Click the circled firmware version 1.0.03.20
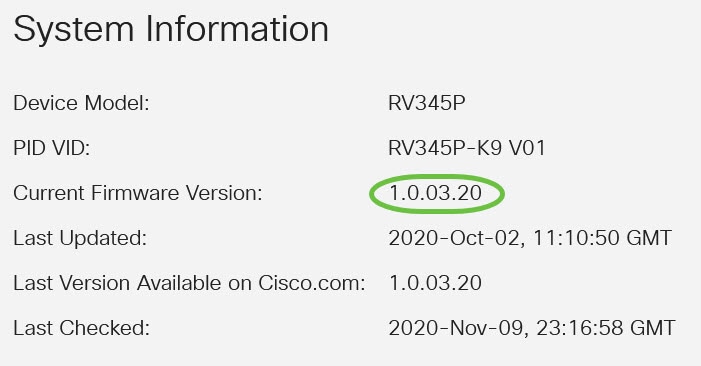The image size is (701, 366). [435, 193]
